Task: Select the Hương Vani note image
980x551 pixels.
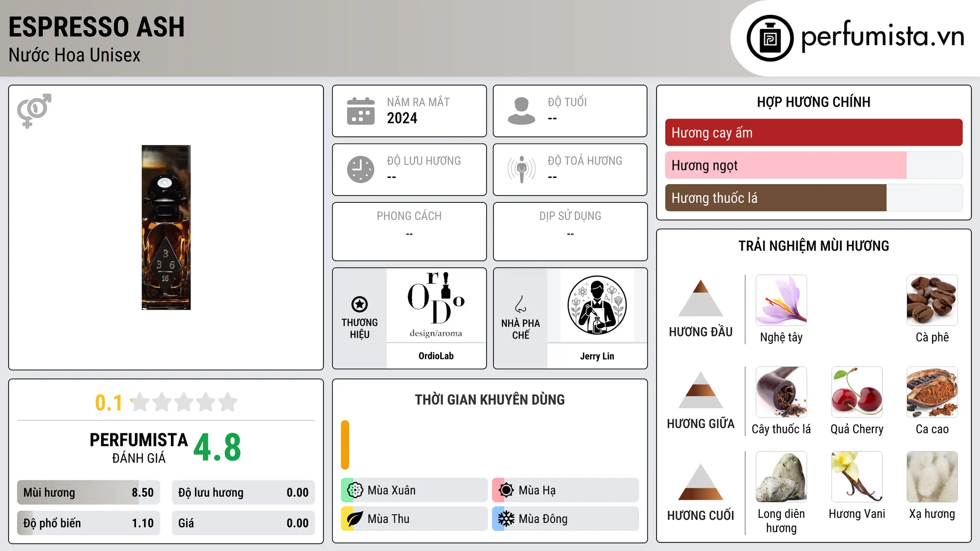Action: coord(857,477)
